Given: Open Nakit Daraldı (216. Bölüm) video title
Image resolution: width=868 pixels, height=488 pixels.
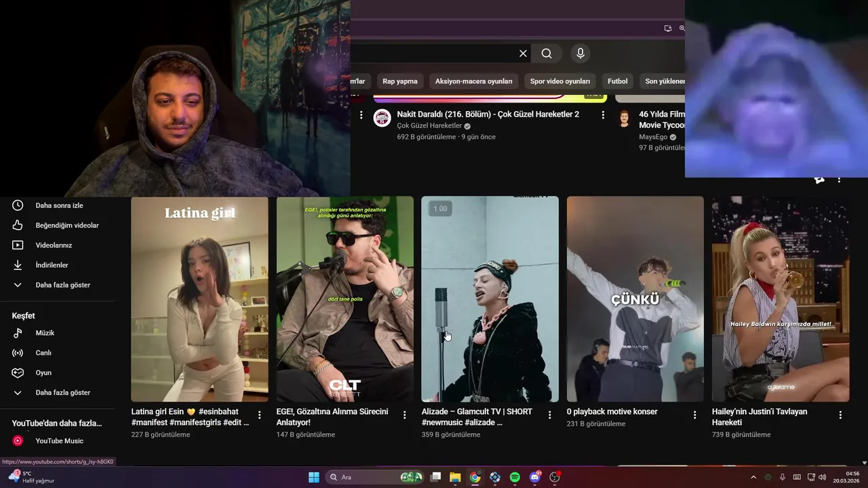Looking at the screenshot, I should click(x=488, y=115).
